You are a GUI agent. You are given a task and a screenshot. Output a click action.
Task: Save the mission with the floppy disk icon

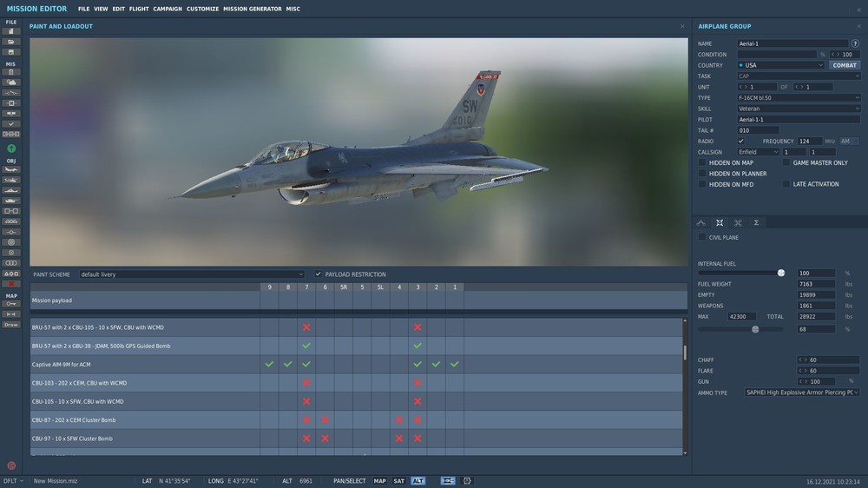point(11,52)
